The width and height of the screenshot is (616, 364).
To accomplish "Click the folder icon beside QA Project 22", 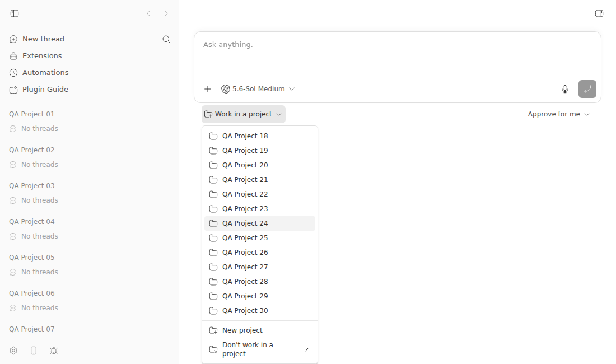I will [213, 194].
